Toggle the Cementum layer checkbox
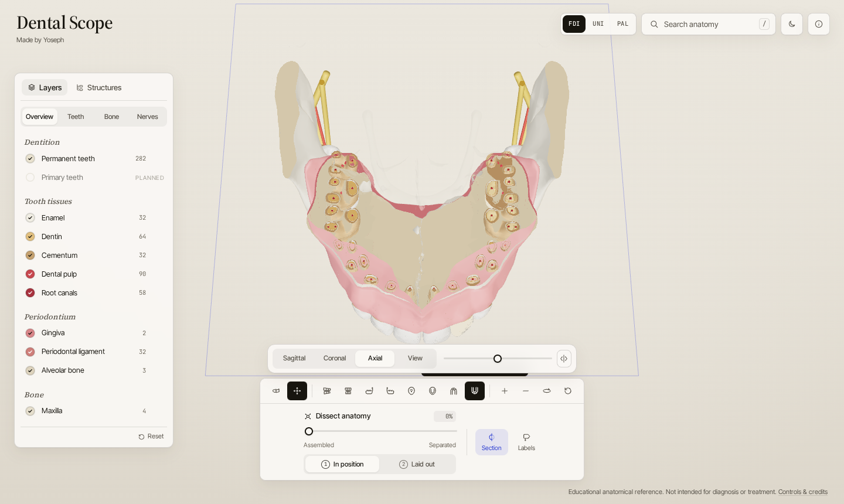The width and height of the screenshot is (844, 504). pos(30,256)
